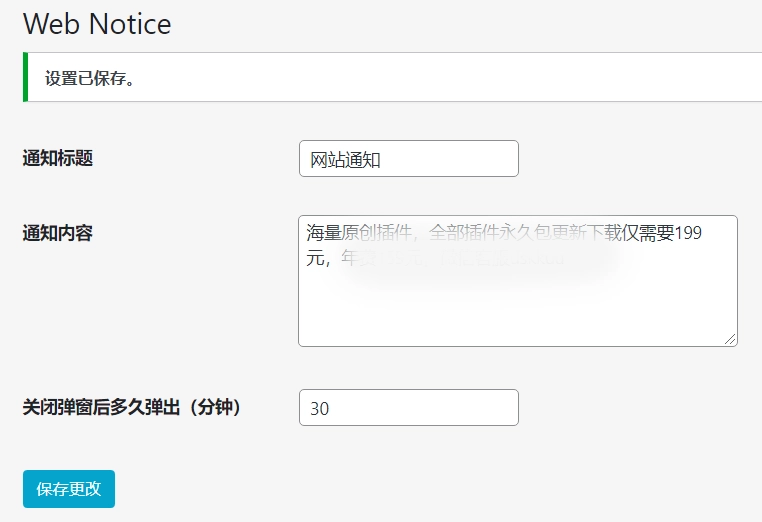This screenshot has height=522, width=762.
Task: Click the 通知标题 input field
Action: (408, 159)
